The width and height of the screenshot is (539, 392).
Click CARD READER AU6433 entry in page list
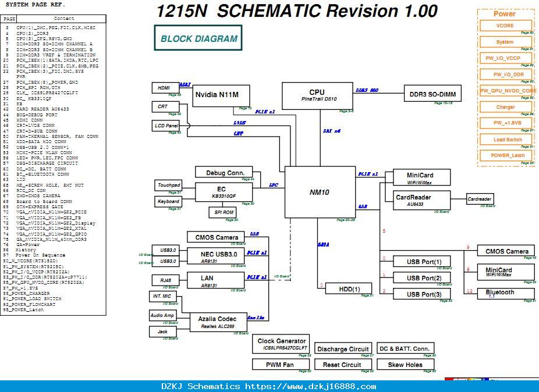tap(42, 109)
